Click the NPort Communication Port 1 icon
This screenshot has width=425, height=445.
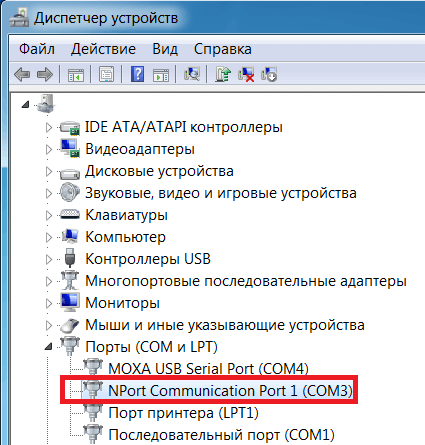(92, 390)
